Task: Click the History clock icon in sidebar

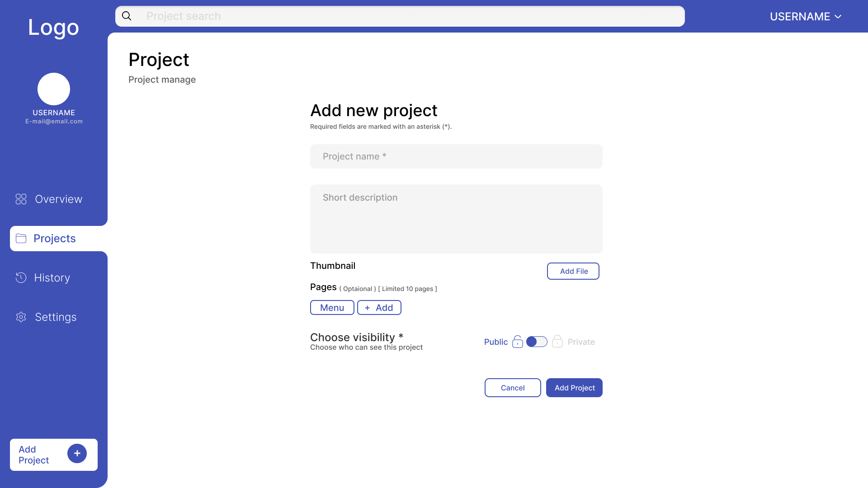Action: (21, 277)
